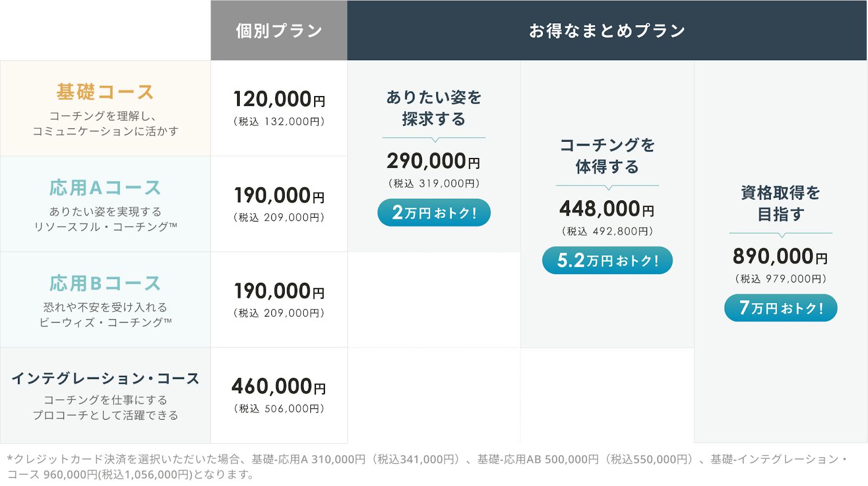Viewport: 868px width, 486px height.
Task: Select the 資格取得を目指す plan heading
Action: point(781,203)
